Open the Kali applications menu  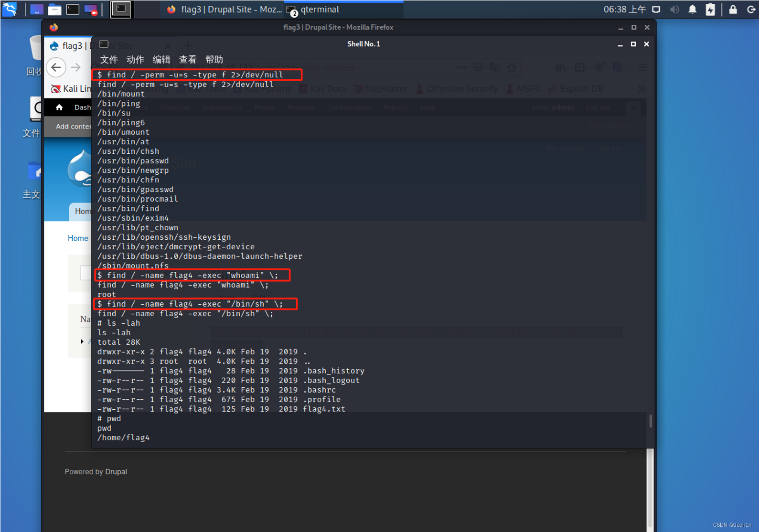[9, 9]
